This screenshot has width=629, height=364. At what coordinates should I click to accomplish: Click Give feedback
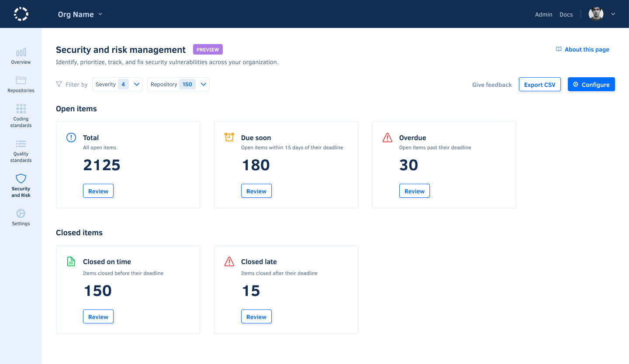tap(491, 84)
